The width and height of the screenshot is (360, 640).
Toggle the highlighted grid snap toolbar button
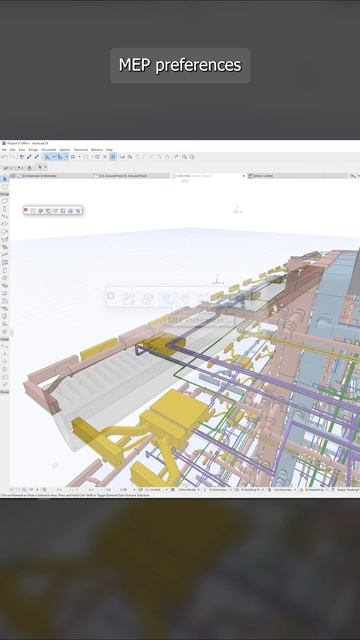point(113,157)
